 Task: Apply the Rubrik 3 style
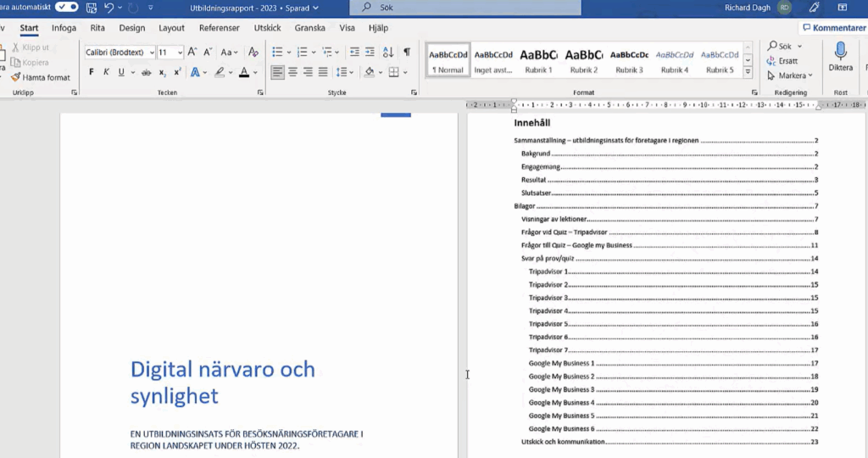(x=629, y=60)
